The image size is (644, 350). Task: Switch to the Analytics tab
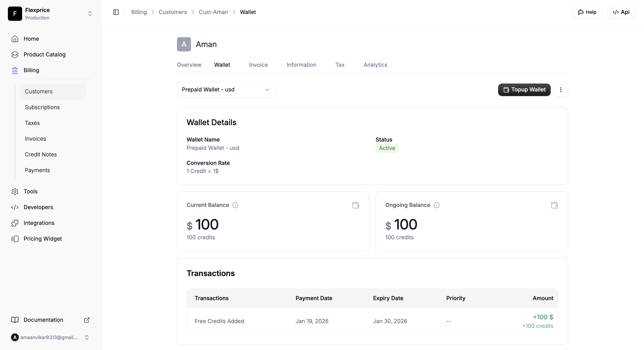tap(375, 65)
